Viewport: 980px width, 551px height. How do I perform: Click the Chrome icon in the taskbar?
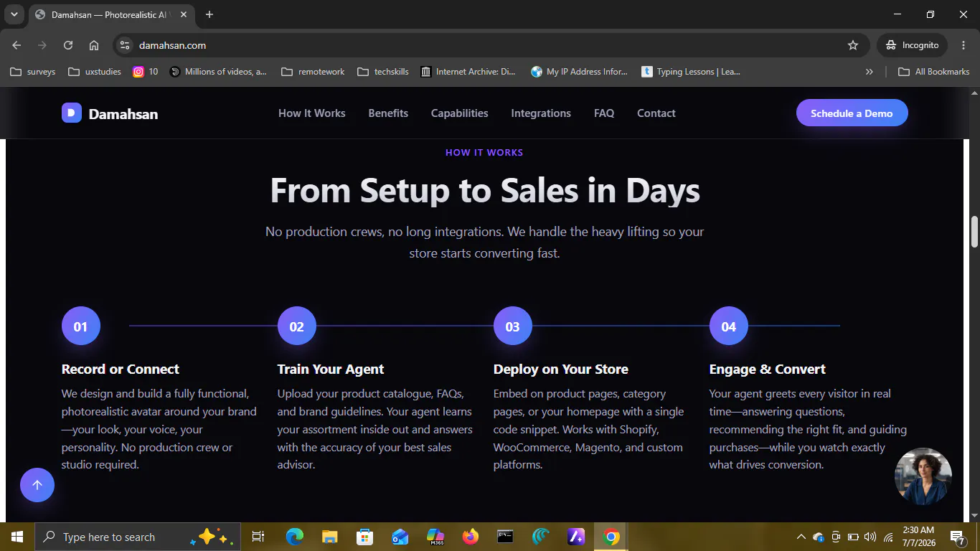pyautogui.click(x=611, y=537)
